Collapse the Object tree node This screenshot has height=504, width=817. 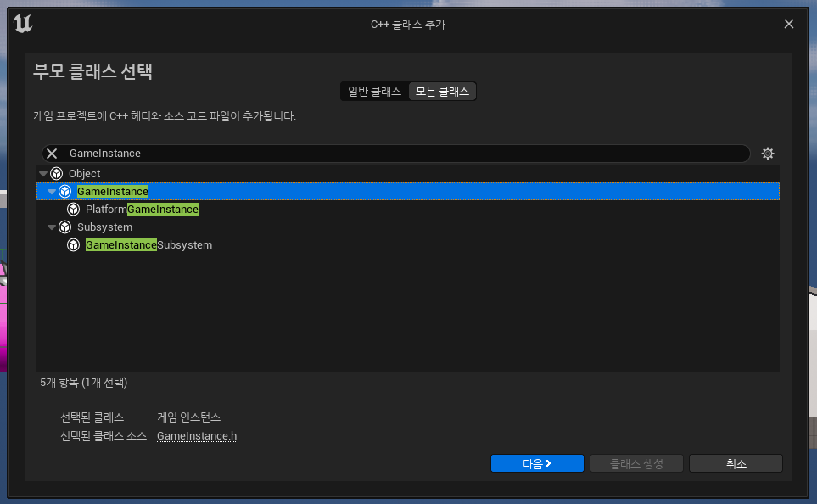click(x=43, y=174)
